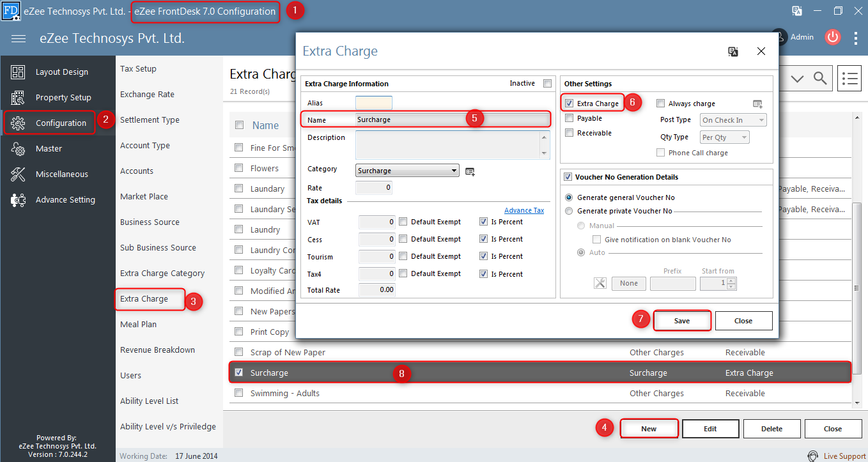
Task: Toggle the select-all checkbox beside Name header
Action: pos(239,125)
